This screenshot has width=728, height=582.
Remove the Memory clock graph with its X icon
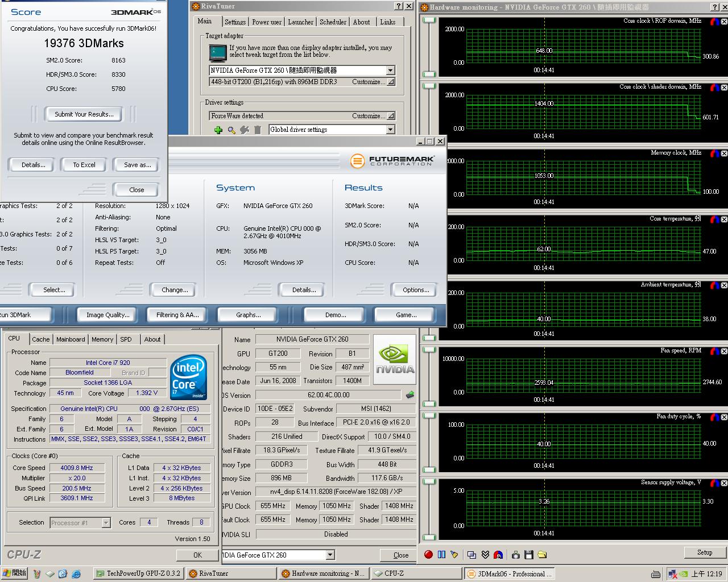pos(724,153)
